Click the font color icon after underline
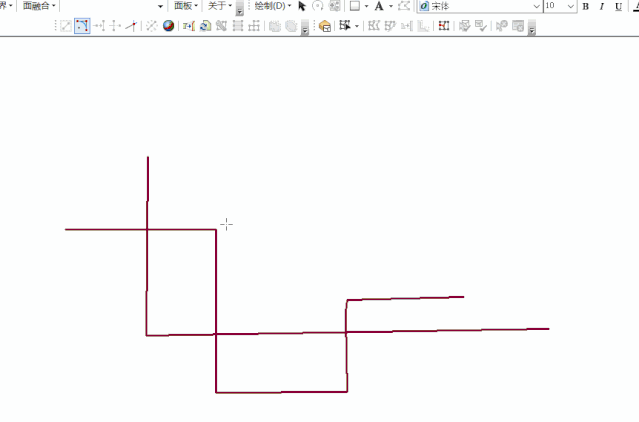Screen dimensions: 639x422 [636, 7]
